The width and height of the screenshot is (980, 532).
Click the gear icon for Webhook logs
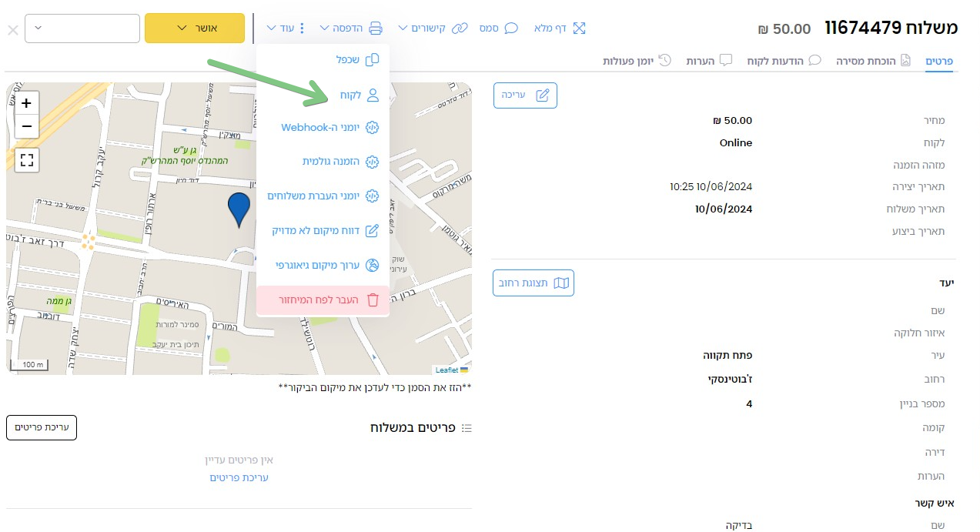click(x=373, y=128)
